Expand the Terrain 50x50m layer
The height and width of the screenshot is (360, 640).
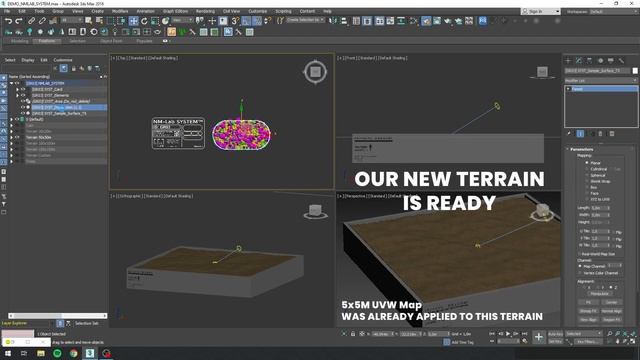(x=11, y=138)
